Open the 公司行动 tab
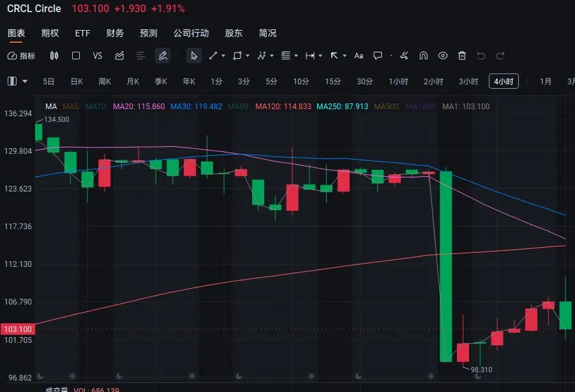The width and height of the screenshot is (575, 392). point(191,33)
